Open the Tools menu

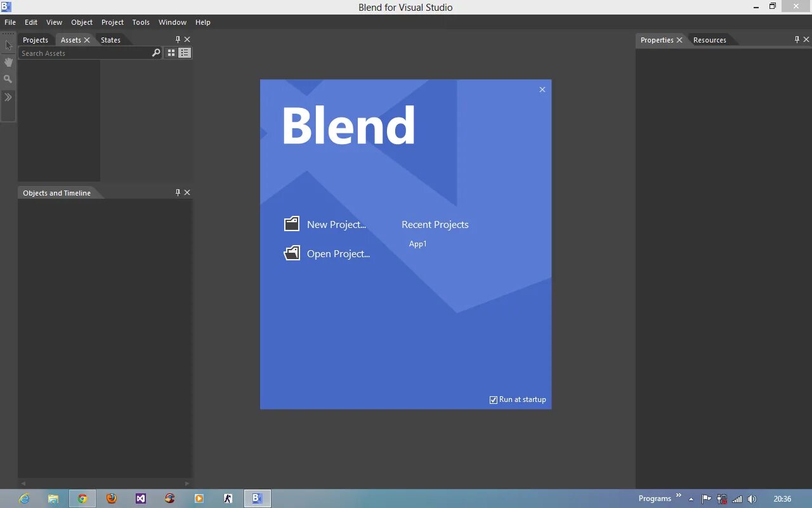point(141,22)
